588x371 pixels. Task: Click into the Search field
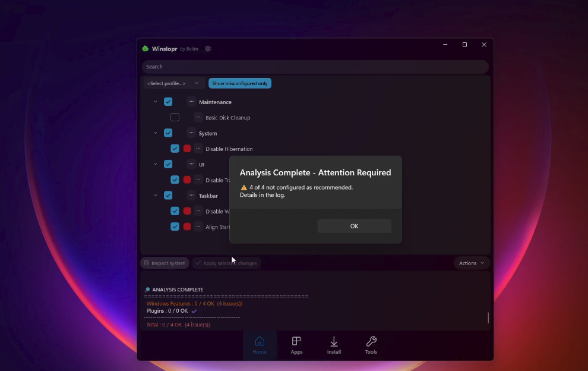(315, 67)
